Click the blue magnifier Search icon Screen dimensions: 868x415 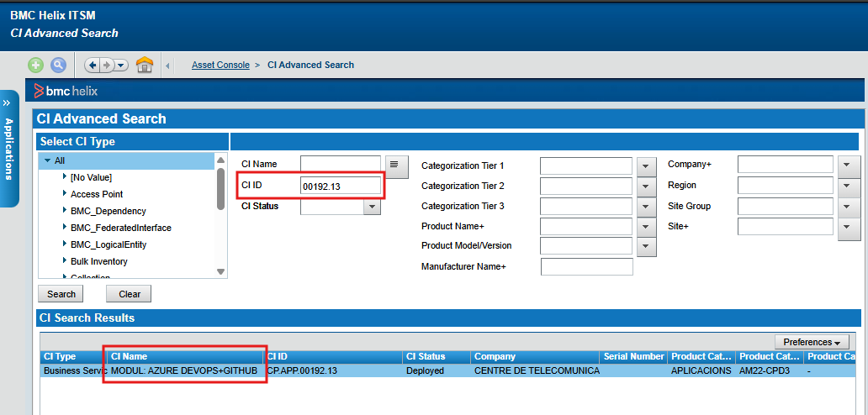coord(58,66)
